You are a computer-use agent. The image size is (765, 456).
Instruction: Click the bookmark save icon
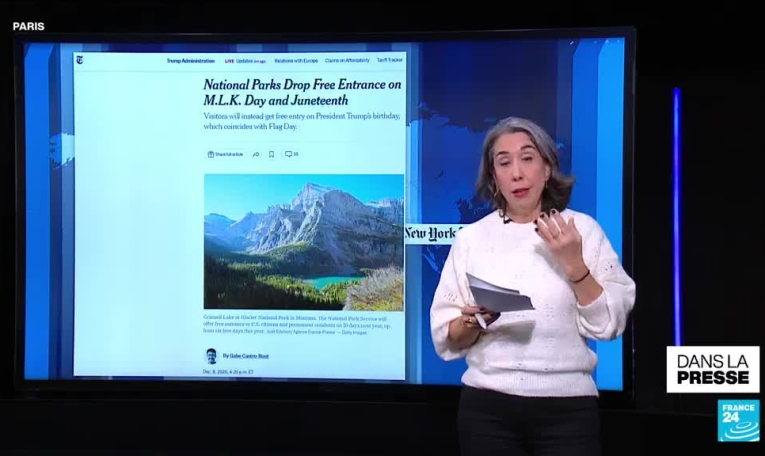[x=271, y=154]
